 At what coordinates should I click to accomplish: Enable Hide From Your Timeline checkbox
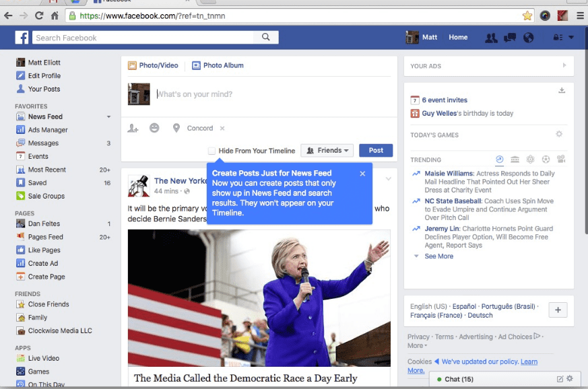(211, 151)
